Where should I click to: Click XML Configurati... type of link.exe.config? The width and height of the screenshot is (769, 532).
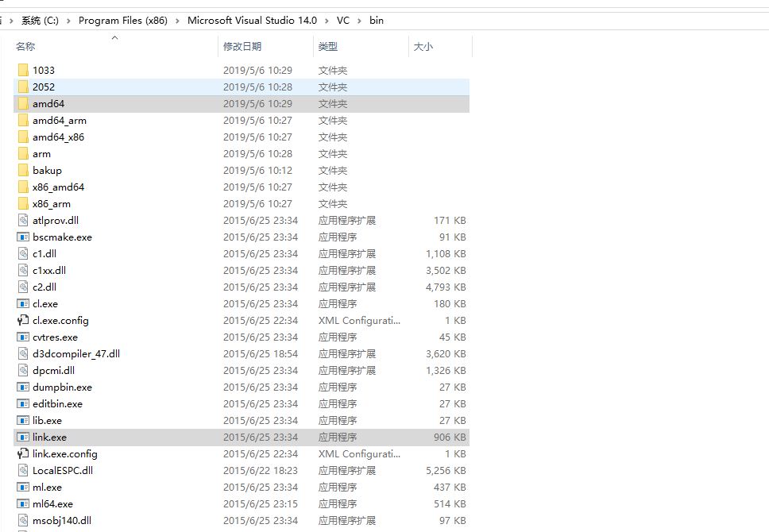(360, 453)
